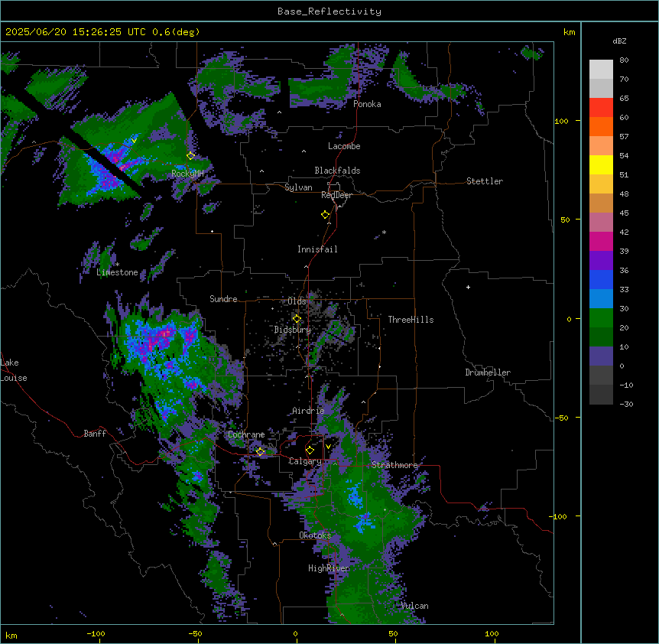The height and width of the screenshot is (644, 659).
Task: Click the yellow diamond marker near Didsbury
Action: pyautogui.click(x=297, y=319)
